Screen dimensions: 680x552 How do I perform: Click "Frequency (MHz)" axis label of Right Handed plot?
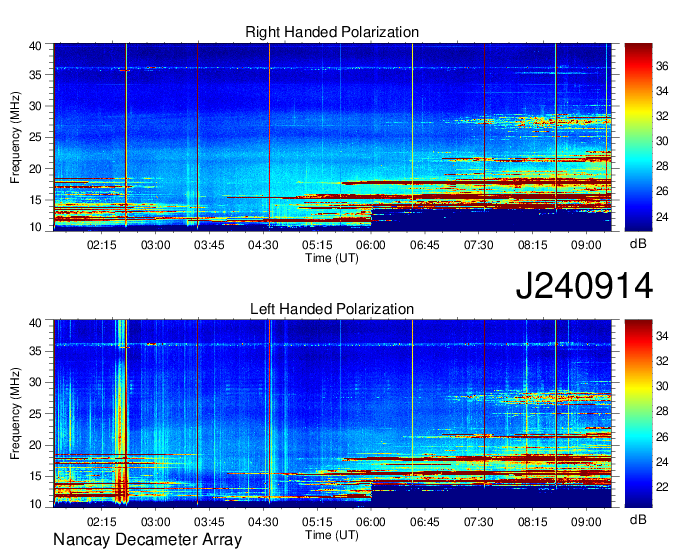click(15, 137)
